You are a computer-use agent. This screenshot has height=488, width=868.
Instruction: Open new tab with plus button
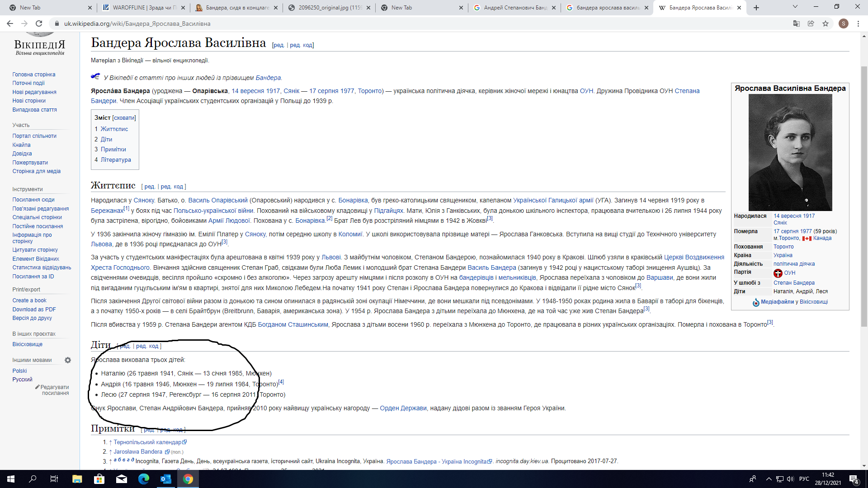[756, 8]
